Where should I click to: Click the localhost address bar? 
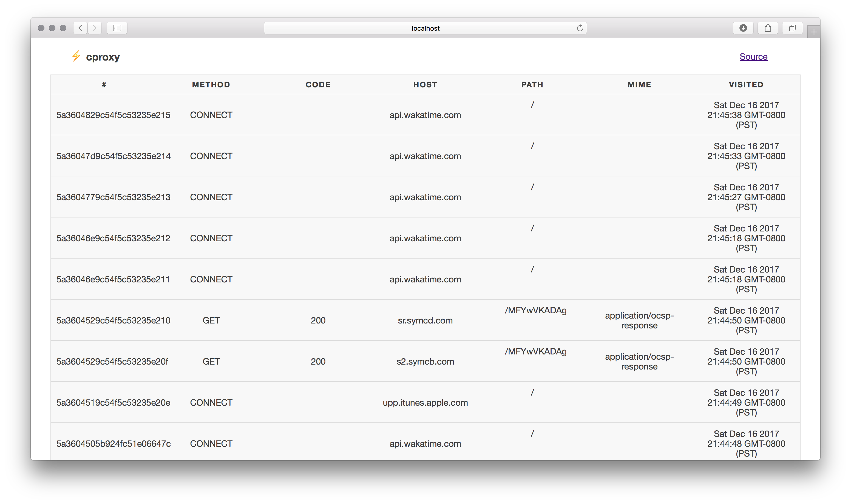425,28
